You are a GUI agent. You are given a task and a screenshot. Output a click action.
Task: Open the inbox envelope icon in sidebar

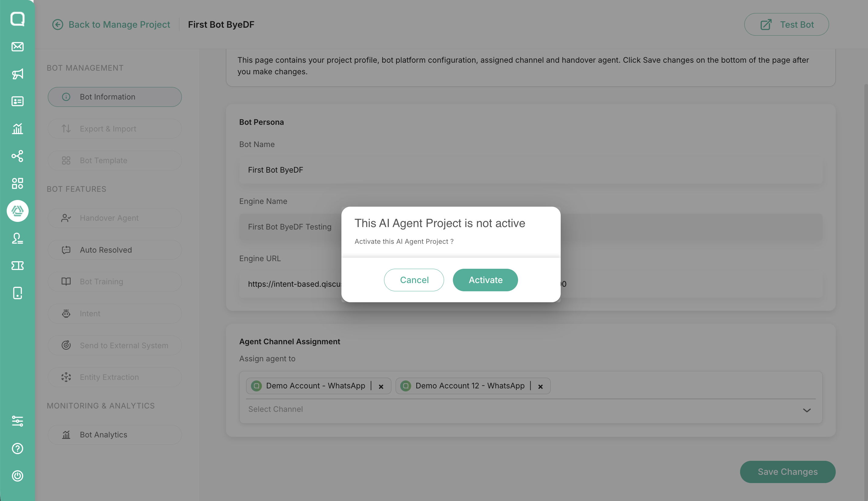[18, 47]
